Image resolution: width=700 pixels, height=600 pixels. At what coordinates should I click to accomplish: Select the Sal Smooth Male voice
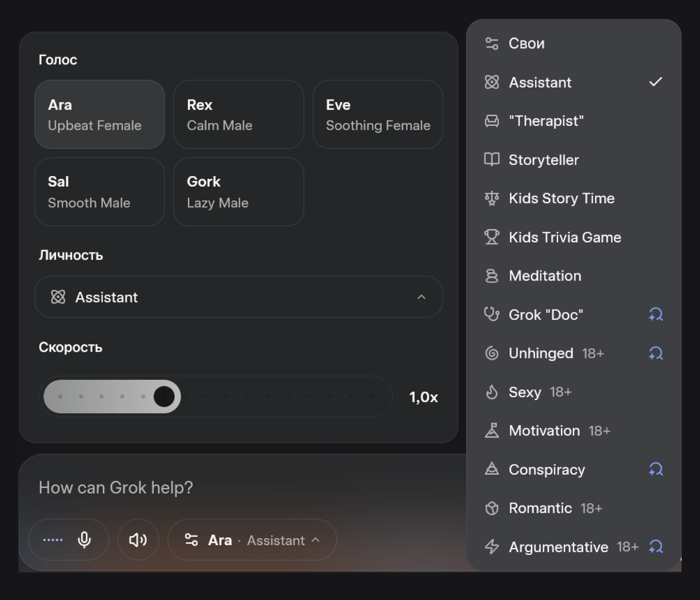[x=99, y=192]
